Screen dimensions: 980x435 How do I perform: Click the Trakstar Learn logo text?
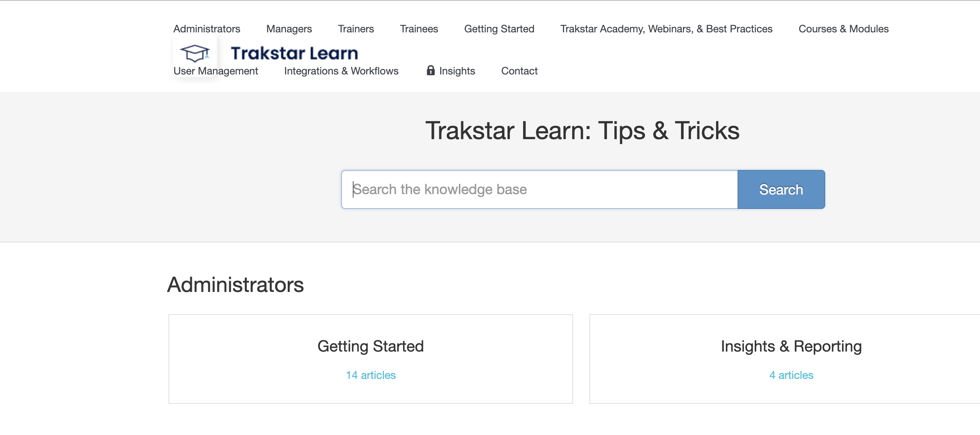tap(294, 53)
